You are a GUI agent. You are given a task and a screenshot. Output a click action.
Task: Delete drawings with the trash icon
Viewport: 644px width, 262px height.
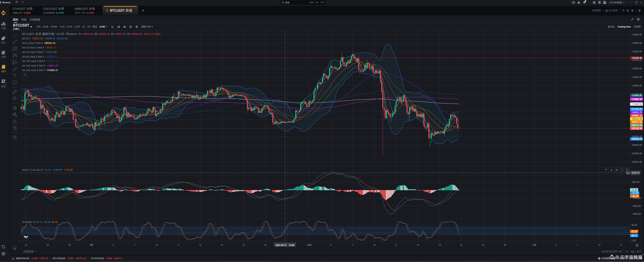click(x=15, y=137)
